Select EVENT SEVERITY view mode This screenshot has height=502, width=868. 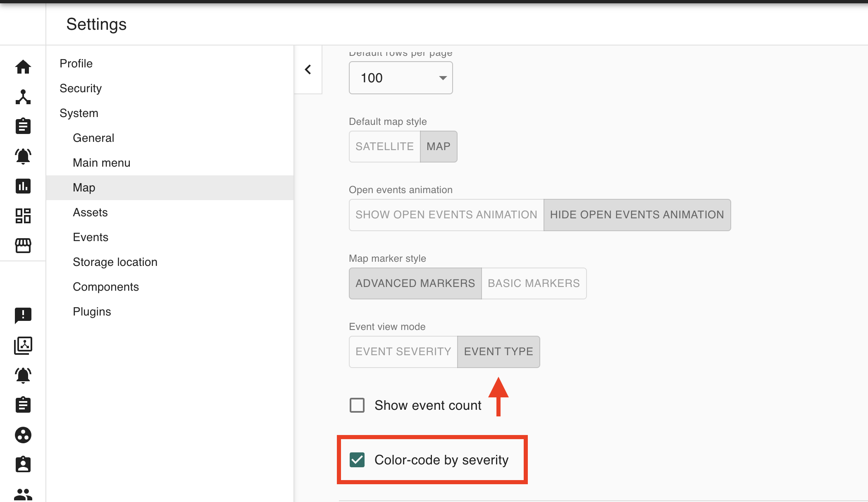click(403, 351)
